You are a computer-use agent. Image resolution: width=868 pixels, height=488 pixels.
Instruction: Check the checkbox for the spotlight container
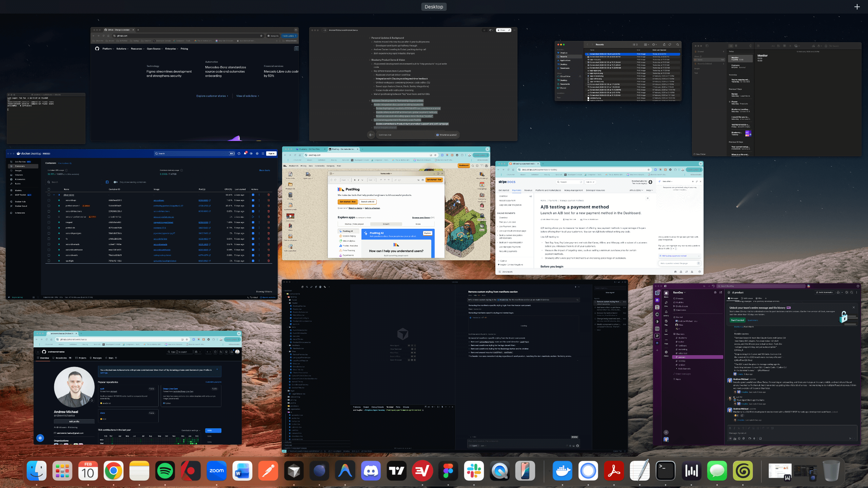(x=49, y=261)
